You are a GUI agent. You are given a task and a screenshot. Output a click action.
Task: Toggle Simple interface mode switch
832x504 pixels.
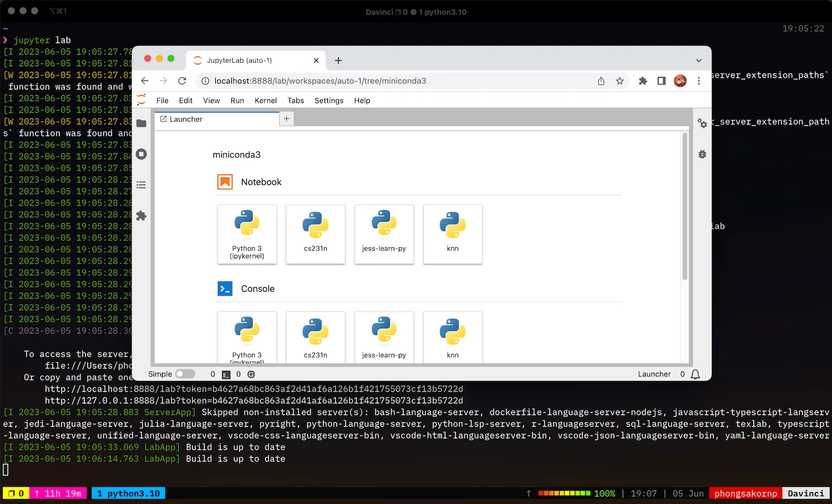point(185,374)
